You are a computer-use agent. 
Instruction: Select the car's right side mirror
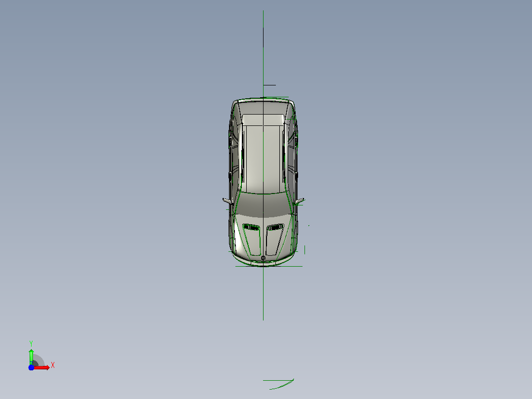(299, 201)
